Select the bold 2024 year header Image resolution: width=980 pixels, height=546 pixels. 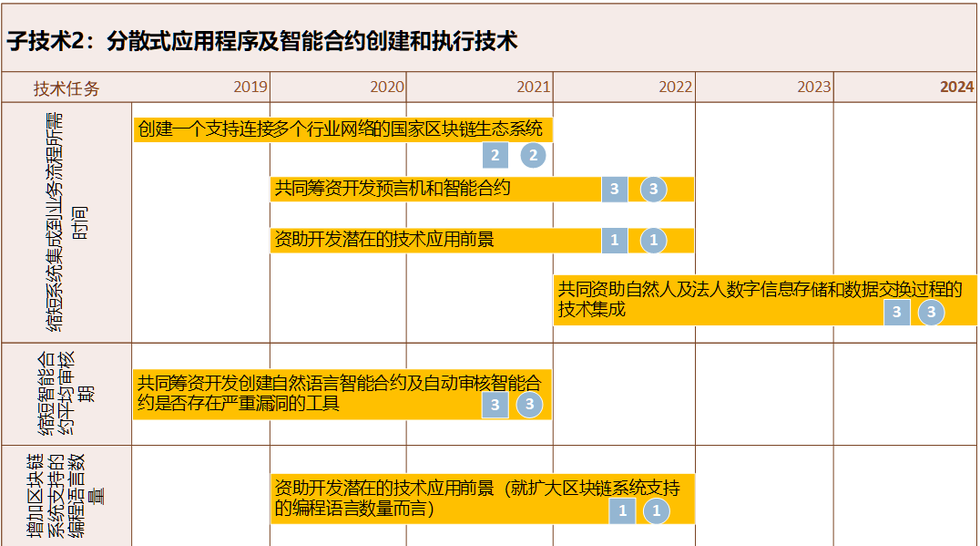tap(957, 87)
